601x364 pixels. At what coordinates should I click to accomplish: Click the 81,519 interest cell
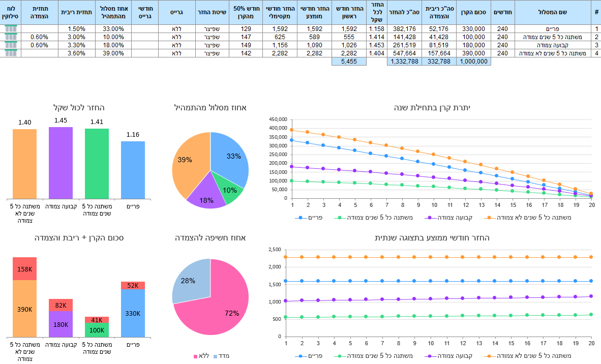coord(439,45)
